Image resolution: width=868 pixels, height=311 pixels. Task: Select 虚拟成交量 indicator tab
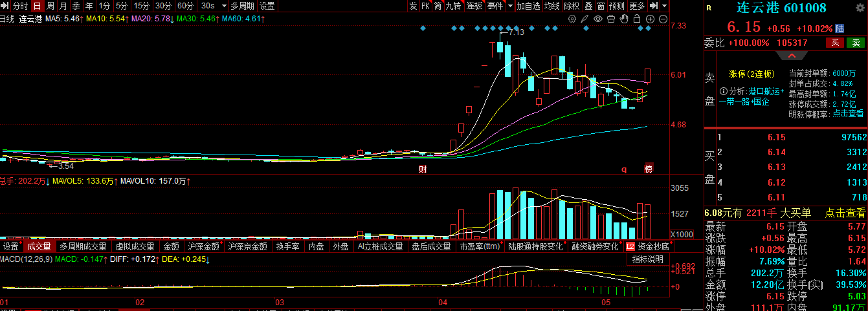135,246
